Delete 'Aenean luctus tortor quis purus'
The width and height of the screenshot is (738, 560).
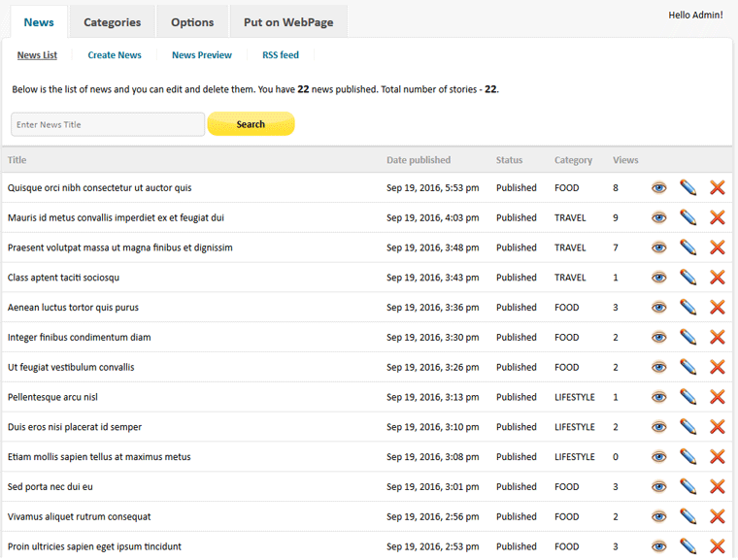coord(718,308)
